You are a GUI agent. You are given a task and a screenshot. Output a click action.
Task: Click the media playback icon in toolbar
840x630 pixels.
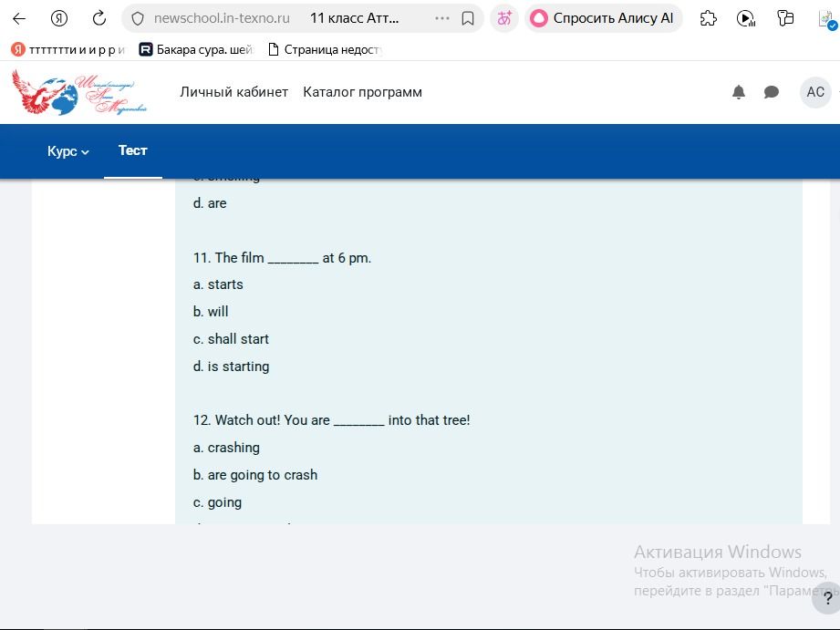click(x=746, y=19)
